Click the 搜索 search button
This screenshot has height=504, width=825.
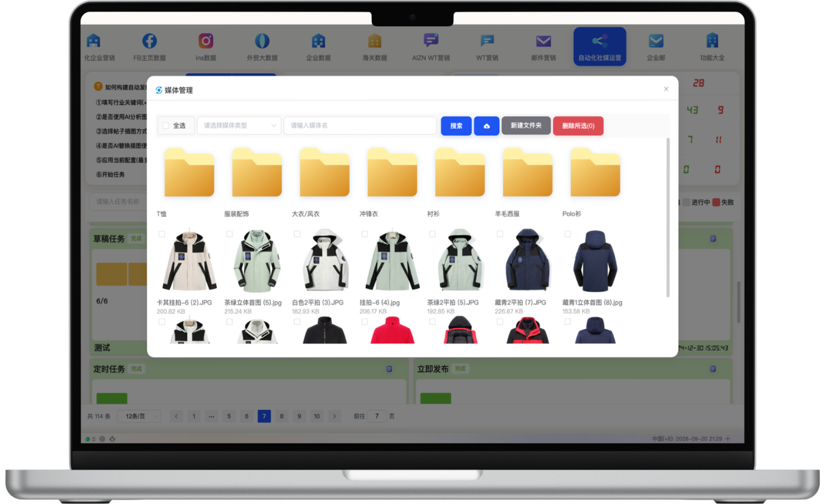click(x=456, y=126)
